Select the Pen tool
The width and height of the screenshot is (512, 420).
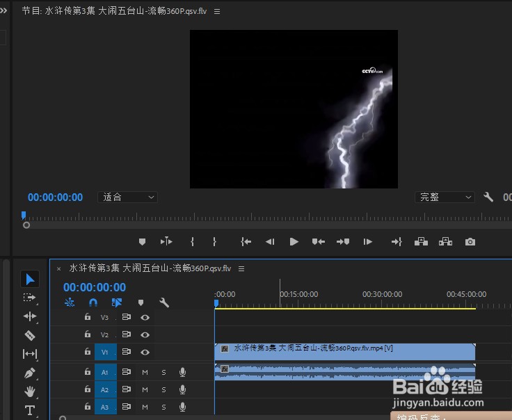(x=30, y=373)
